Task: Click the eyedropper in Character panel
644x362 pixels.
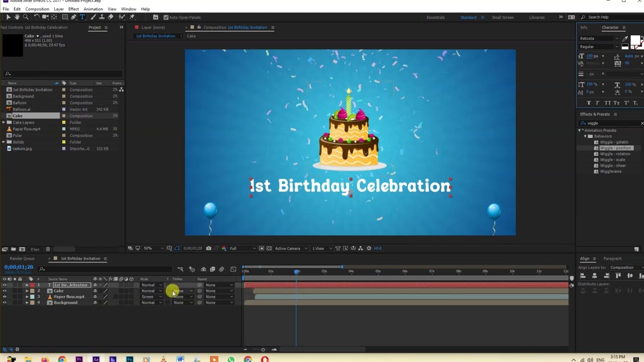Action: tap(625, 39)
